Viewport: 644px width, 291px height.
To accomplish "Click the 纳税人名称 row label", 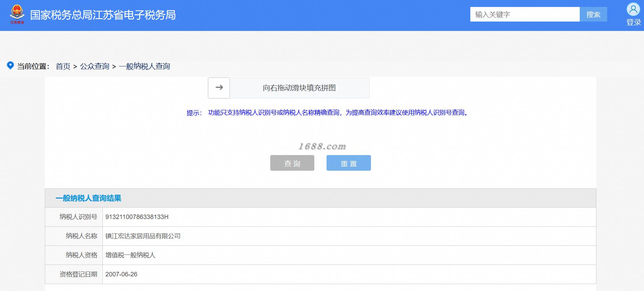I will pos(82,236).
